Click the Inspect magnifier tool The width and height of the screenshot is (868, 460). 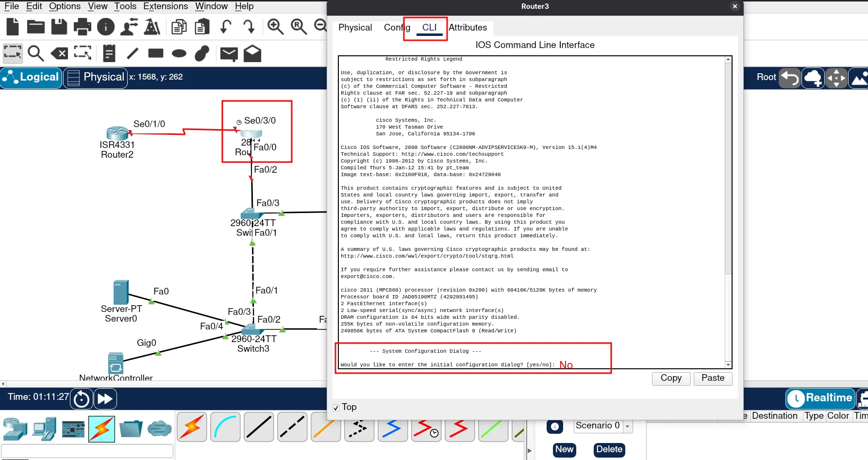[x=35, y=53]
